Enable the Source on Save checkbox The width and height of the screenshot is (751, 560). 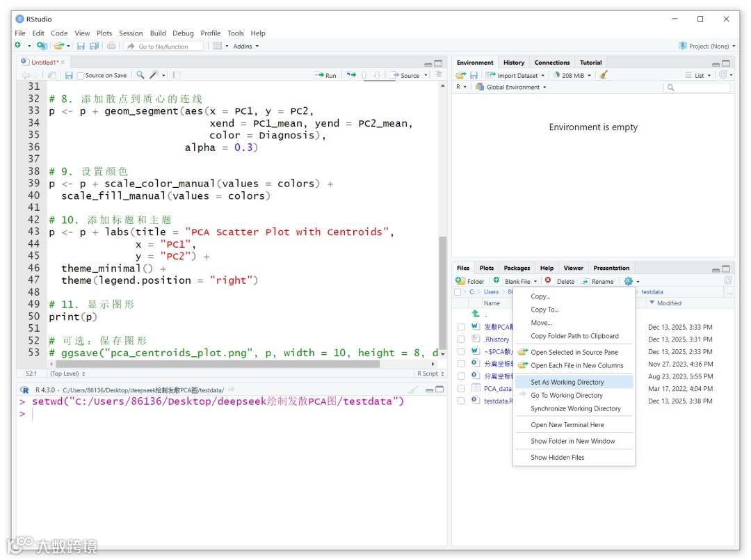pos(81,76)
